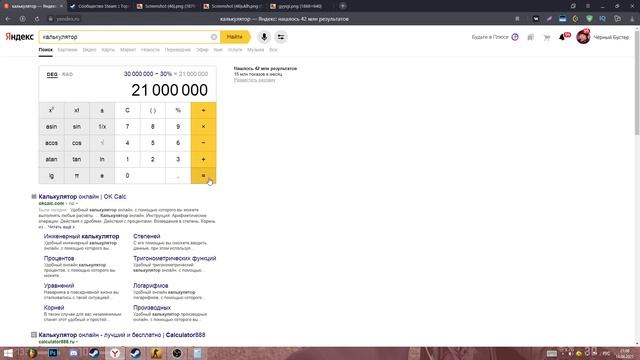
Task: Click the browser back arrow
Action: click(x=8, y=19)
